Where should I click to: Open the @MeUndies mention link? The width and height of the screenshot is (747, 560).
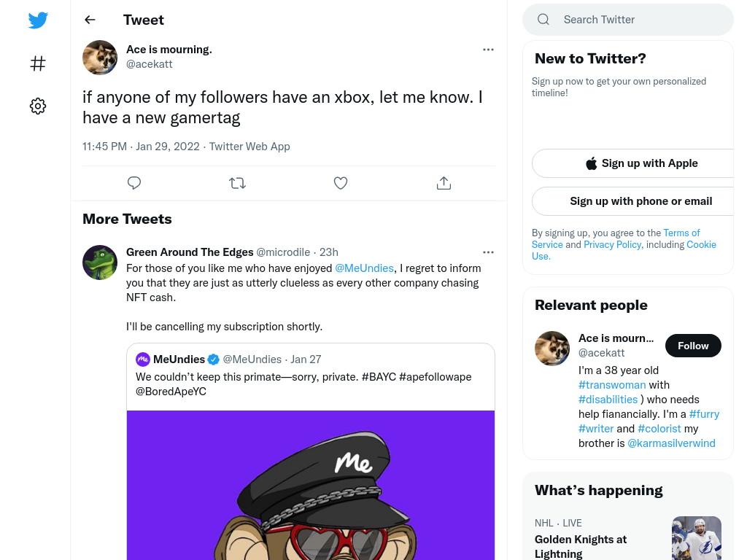(x=365, y=268)
